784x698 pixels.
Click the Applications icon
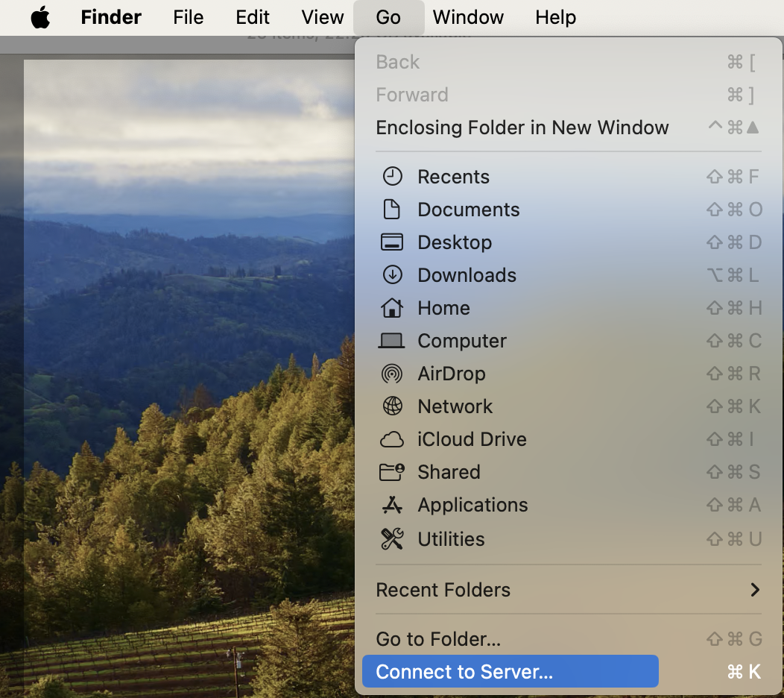click(392, 505)
